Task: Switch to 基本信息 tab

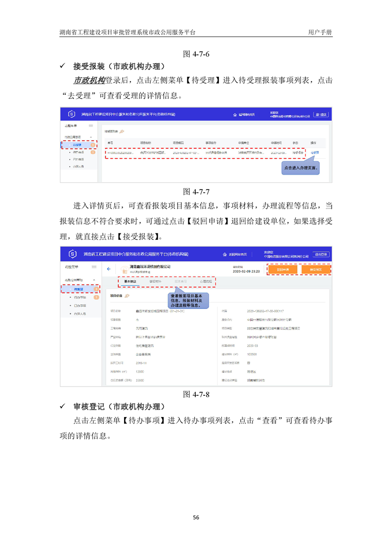Action: click(x=130, y=282)
